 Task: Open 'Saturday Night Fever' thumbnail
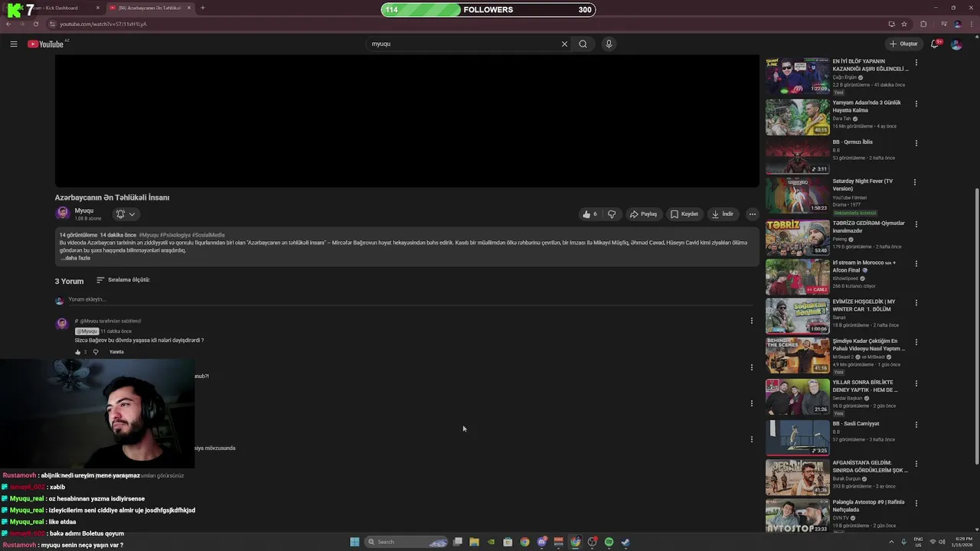tap(797, 194)
